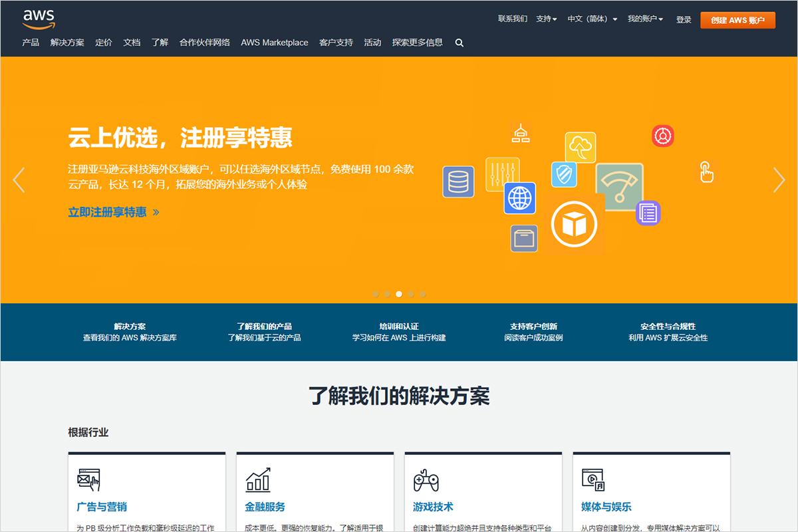Click the 根据行业 section label
Image resolution: width=798 pixels, height=532 pixels.
(x=88, y=432)
